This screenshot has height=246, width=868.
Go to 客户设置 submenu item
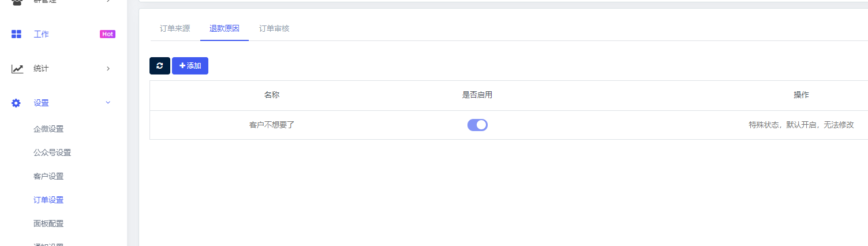48,176
